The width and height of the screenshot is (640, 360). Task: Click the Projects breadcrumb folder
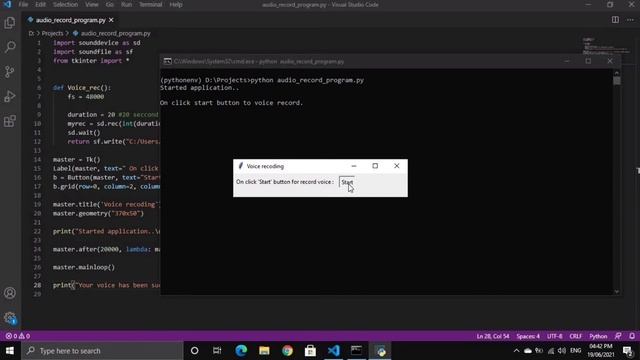tap(52, 33)
